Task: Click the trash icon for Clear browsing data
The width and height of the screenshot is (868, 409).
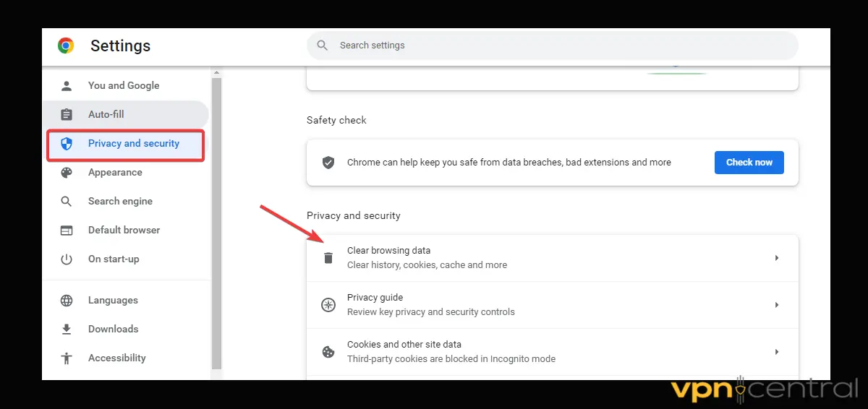Action: pyautogui.click(x=328, y=258)
